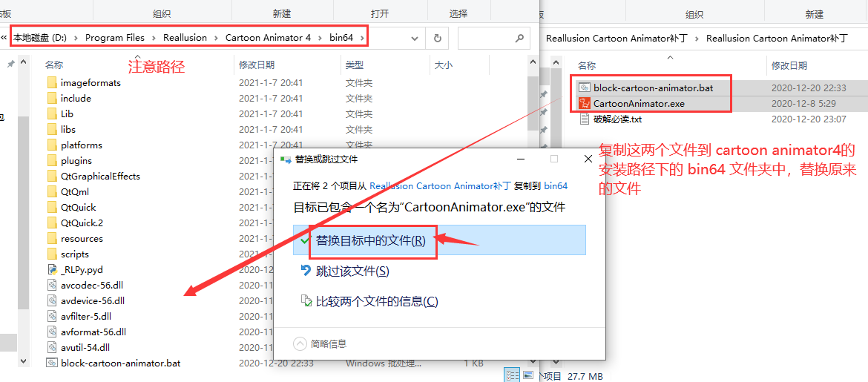Click the first Reallusion Cartoon Animator补丁 breadcrumb
868x382 pixels.
coord(616,39)
